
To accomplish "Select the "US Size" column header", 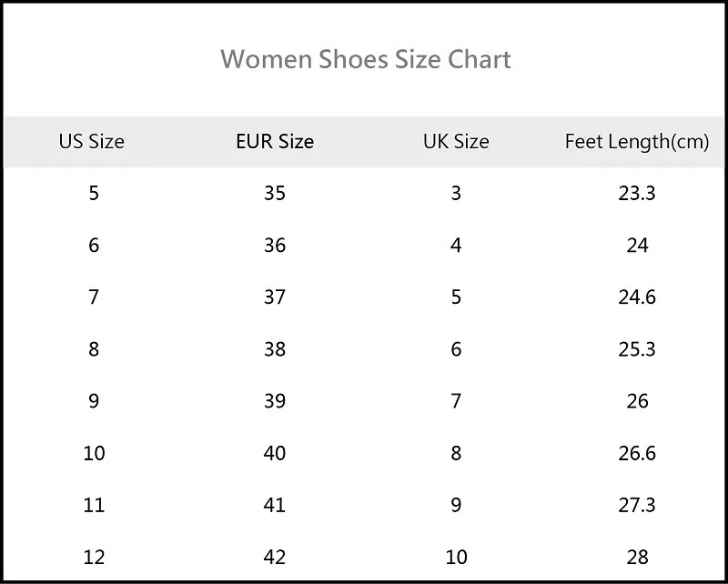I will click(92, 142).
